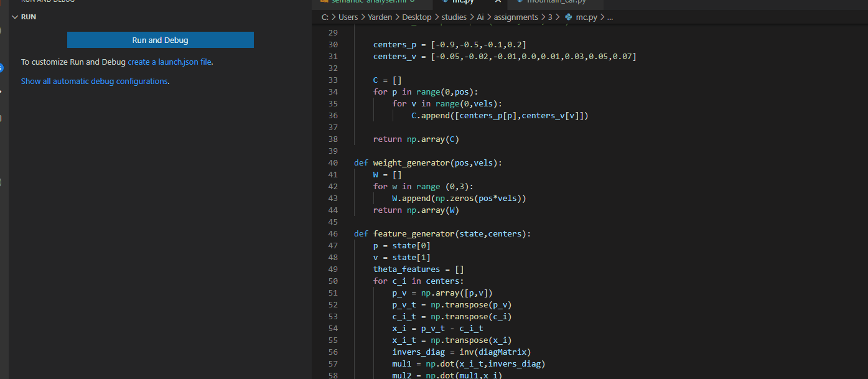Screen dimensions: 868x379
Task: Click the chevron next to RUN
Action: 15,17
